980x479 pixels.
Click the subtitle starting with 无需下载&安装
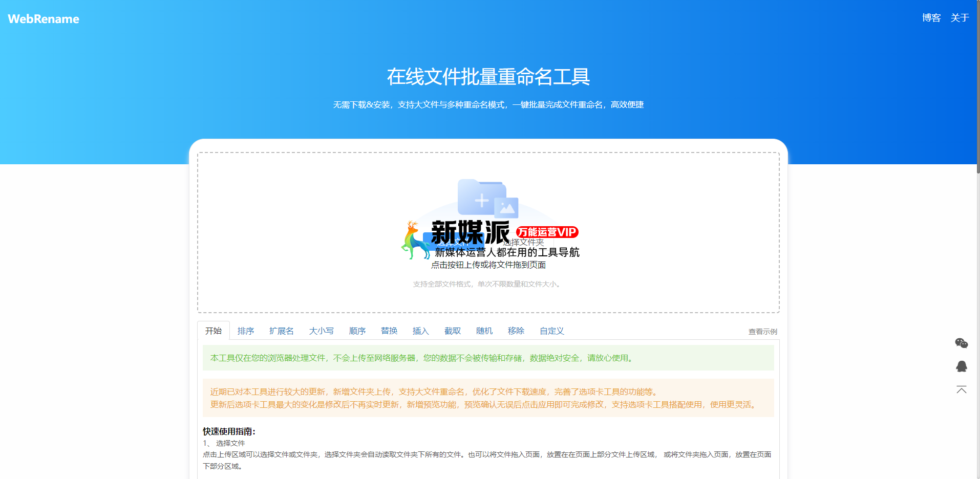488,105
